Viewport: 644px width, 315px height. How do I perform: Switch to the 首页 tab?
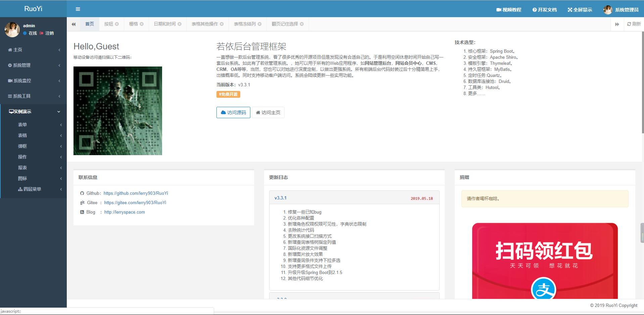pyautogui.click(x=90, y=24)
